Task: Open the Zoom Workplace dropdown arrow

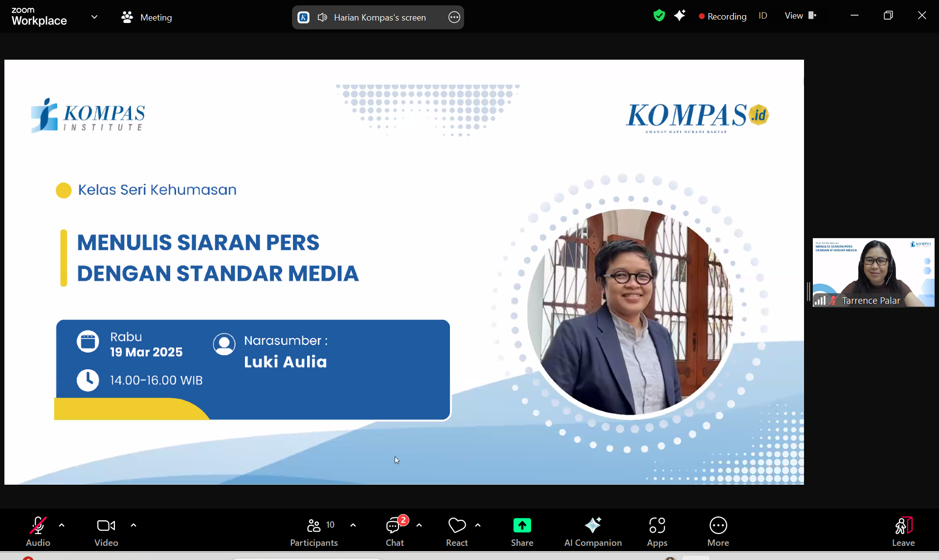Action: [x=94, y=17]
